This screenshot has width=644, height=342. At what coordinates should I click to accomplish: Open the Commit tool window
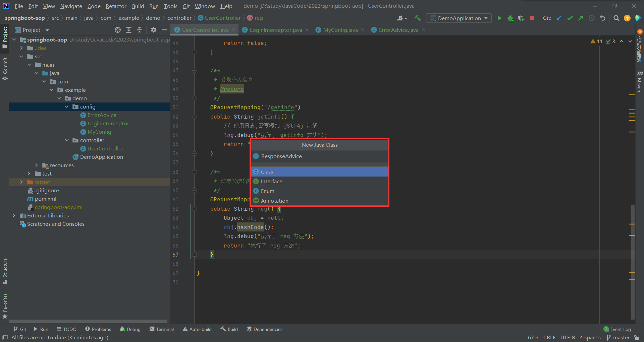tap(5, 69)
